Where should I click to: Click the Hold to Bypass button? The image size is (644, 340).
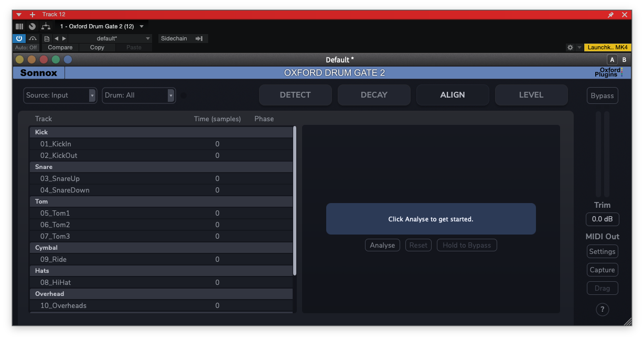[x=467, y=245]
